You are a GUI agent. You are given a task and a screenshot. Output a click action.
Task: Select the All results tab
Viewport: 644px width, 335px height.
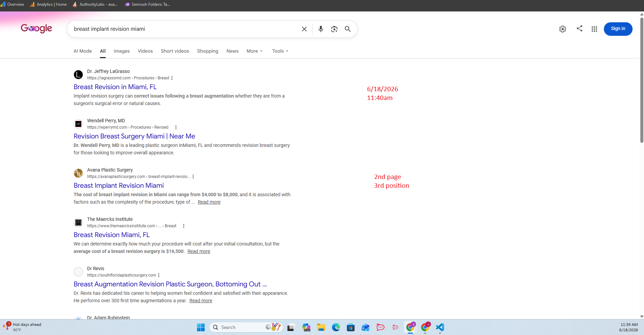[103, 51]
